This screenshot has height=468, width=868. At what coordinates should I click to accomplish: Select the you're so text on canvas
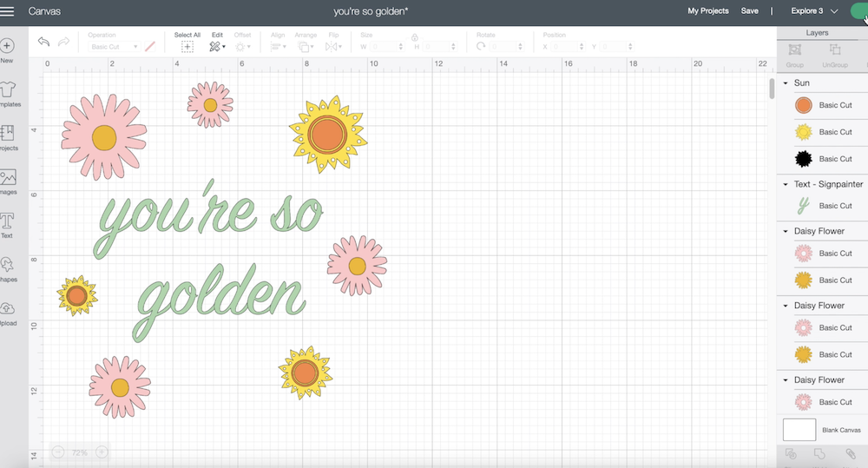coord(209,217)
